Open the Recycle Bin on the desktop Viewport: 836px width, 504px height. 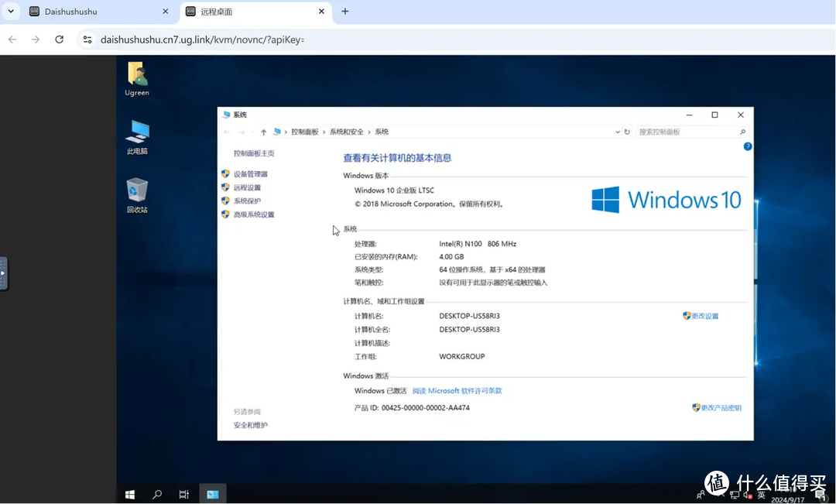136,194
